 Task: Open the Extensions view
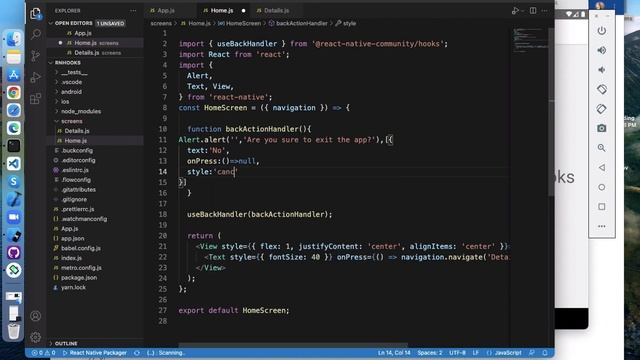tap(36, 98)
